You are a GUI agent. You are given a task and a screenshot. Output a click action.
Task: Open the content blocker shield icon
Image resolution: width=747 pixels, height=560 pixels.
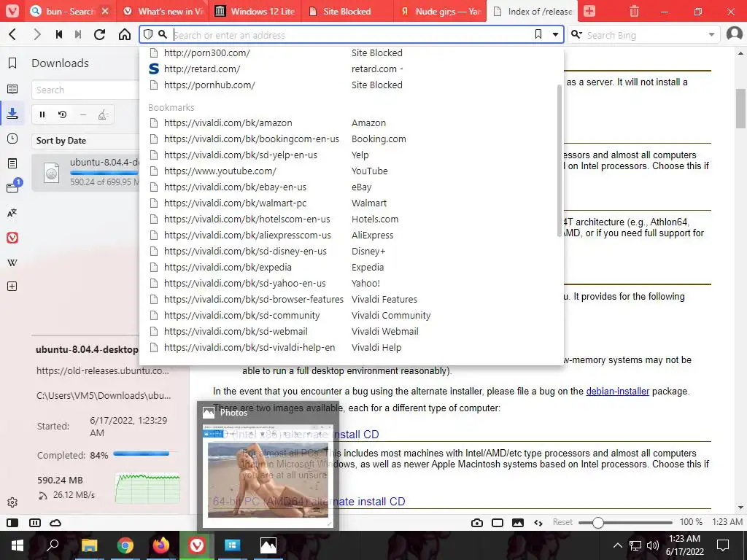tap(147, 34)
